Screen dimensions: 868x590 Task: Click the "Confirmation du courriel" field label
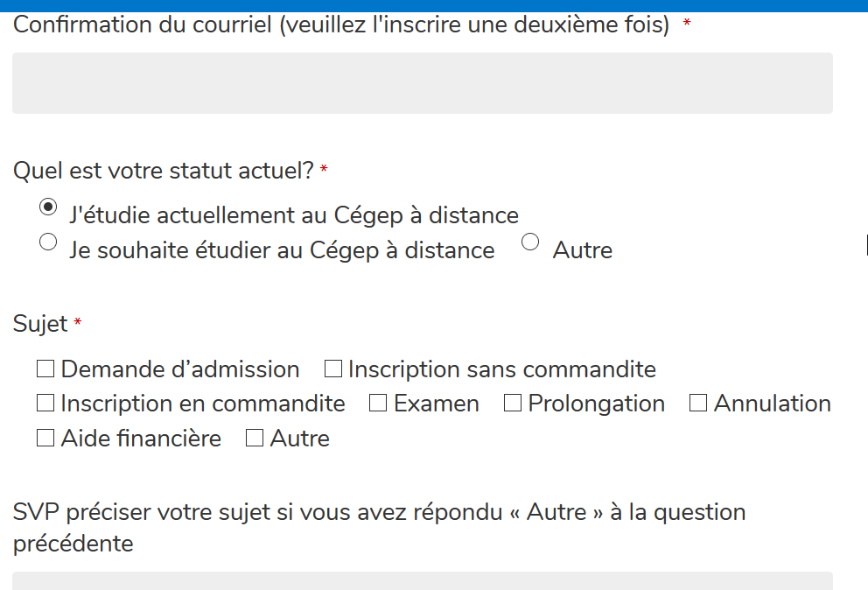(x=341, y=25)
